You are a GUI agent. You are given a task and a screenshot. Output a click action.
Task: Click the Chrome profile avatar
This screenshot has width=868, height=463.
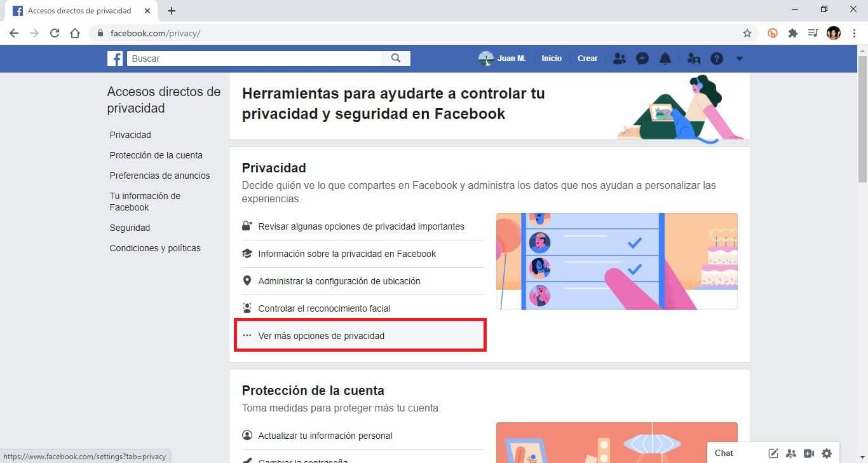(834, 33)
